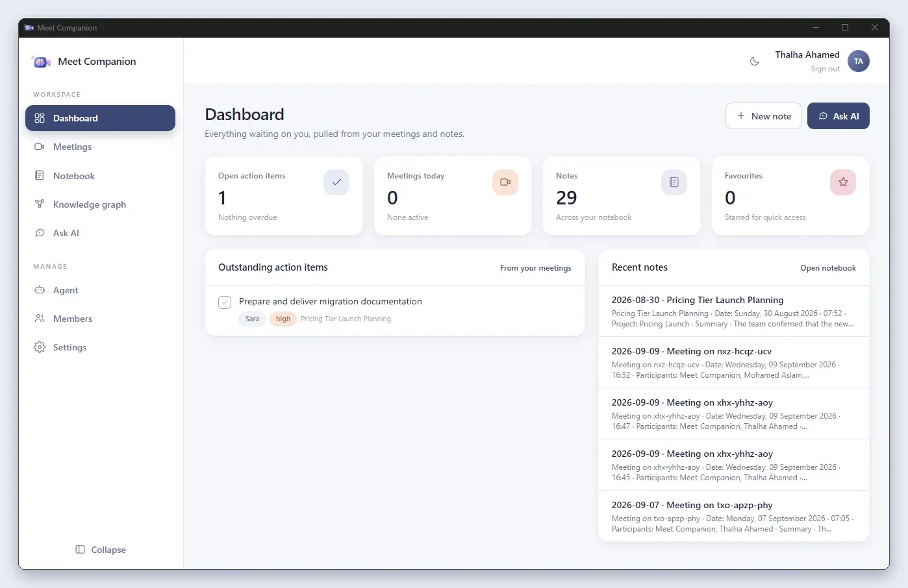908x588 pixels.
Task: Click the Ask AI chat bubble icon in sidebar
Action: click(x=40, y=233)
